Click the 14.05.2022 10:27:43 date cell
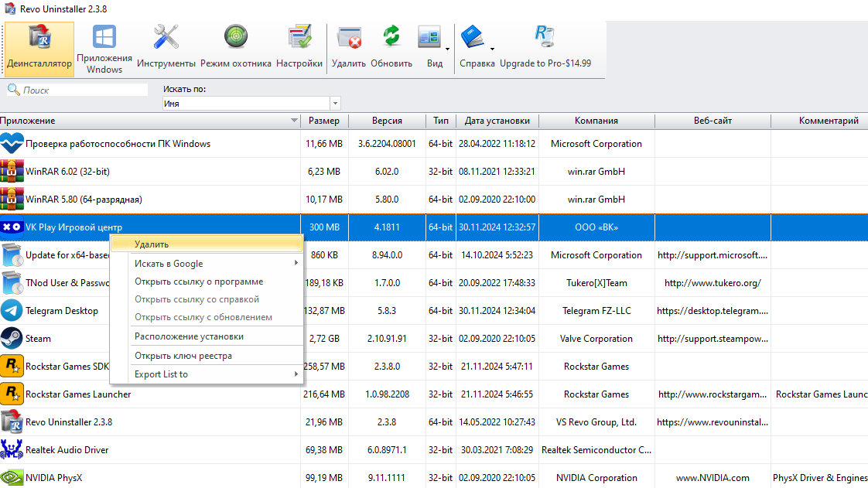The height and width of the screenshot is (488, 868). [x=497, y=422]
